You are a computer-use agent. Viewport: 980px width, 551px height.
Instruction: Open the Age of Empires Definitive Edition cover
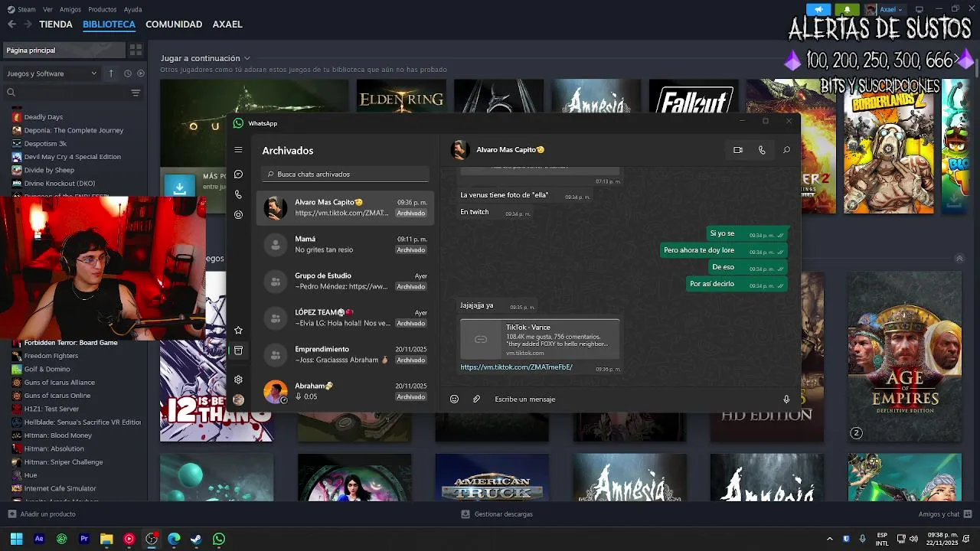[x=904, y=357]
